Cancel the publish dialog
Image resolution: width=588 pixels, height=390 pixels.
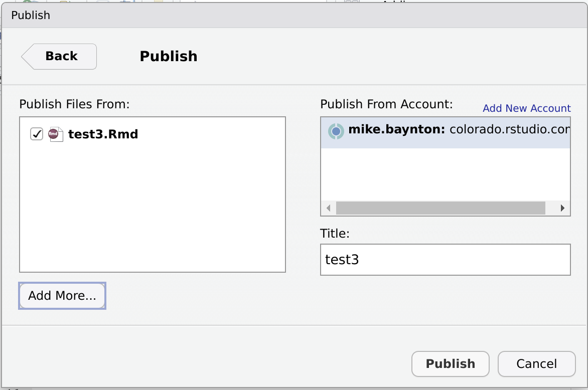click(x=536, y=364)
